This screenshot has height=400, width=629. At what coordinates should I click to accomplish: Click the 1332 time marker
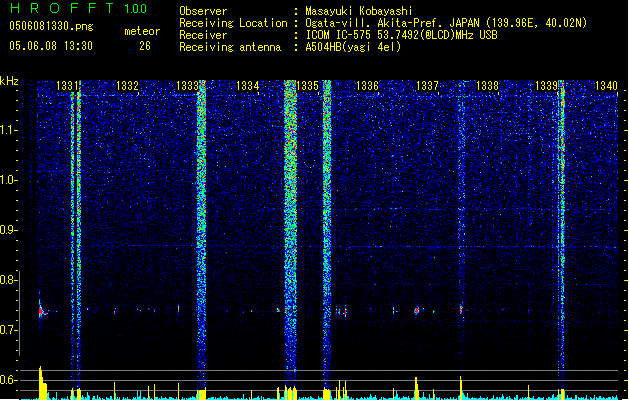click(x=127, y=86)
